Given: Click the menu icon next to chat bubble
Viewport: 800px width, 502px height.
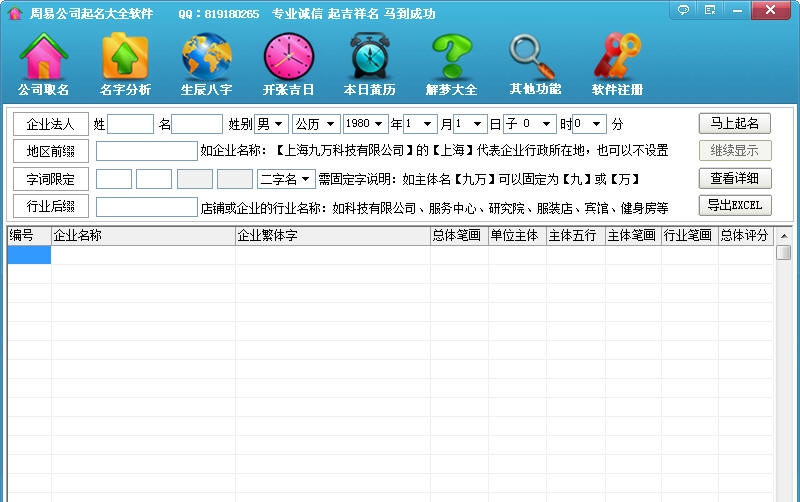Looking at the screenshot, I should click(710, 10).
